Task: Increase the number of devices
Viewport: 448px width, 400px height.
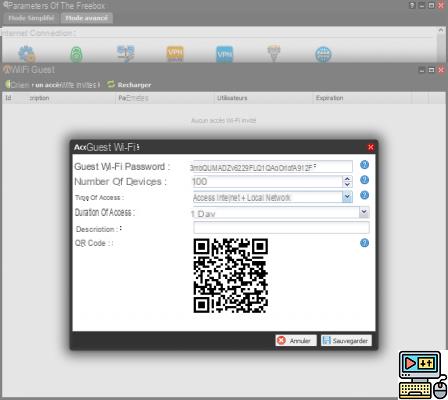Action: pos(347,179)
